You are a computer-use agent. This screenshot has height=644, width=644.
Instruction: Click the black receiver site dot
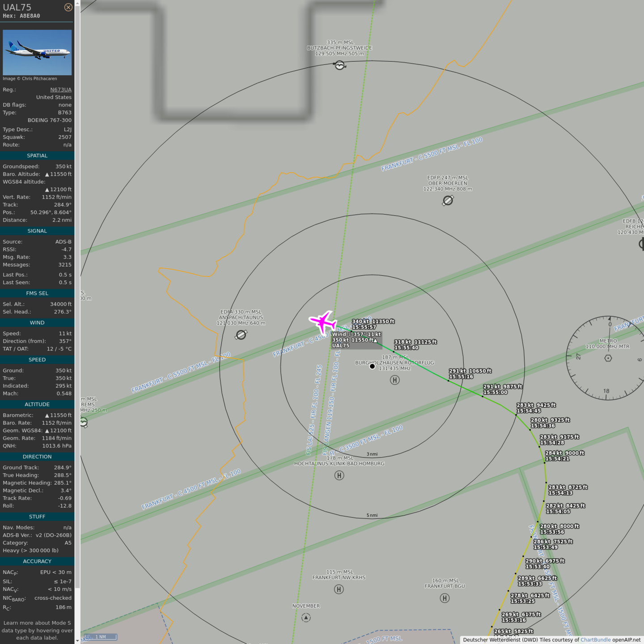[372, 366]
